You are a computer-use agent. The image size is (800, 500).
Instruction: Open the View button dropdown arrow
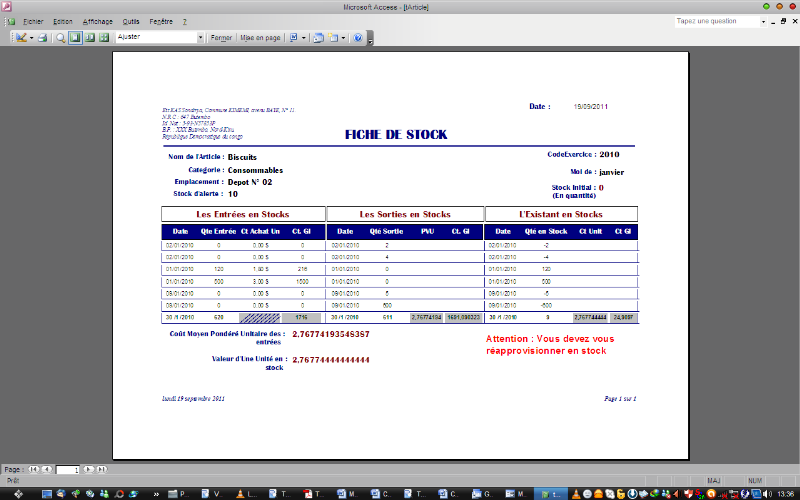(31, 38)
